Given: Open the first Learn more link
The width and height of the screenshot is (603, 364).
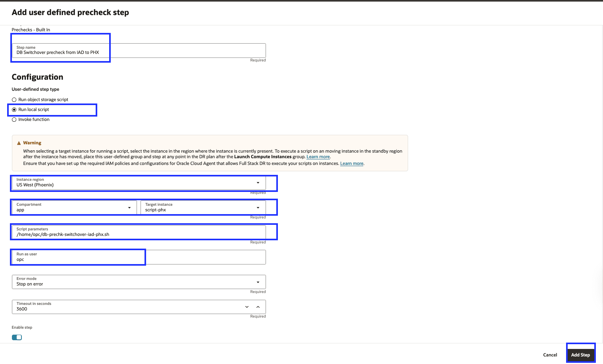Looking at the screenshot, I should [318, 157].
